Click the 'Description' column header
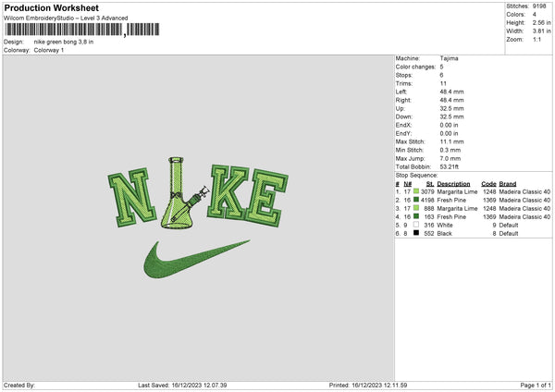The image size is (555, 392). click(453, 184)
